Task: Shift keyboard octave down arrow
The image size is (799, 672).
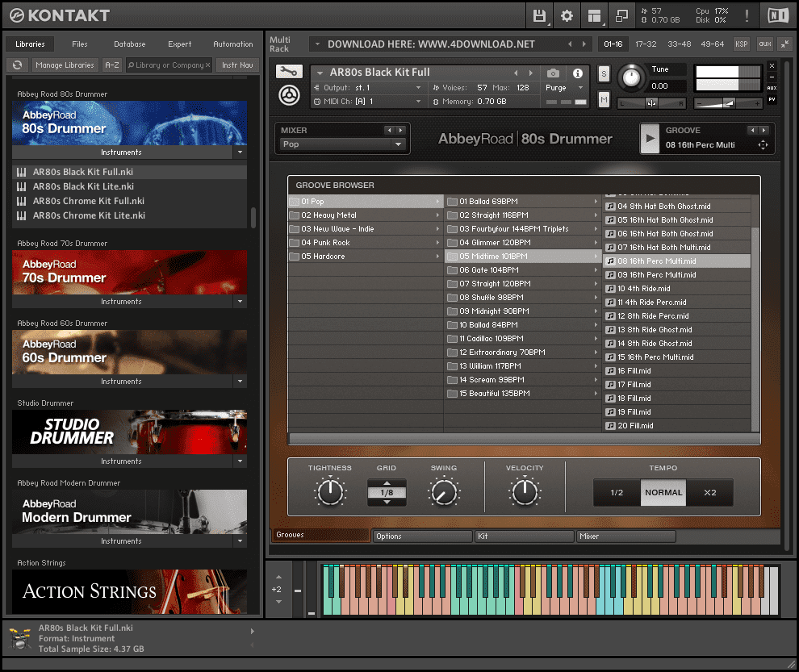Action: [x=278, y=602]
